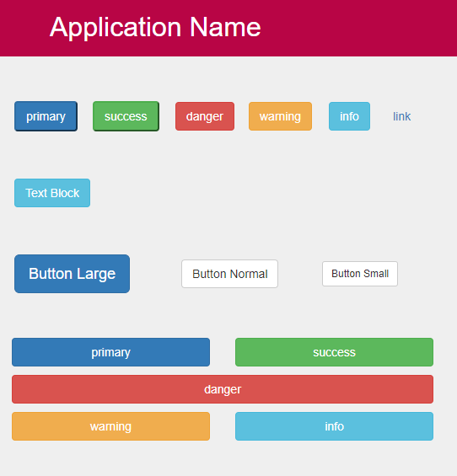Click the gray space below the info block button
This screenshot has height=476, width=457.
pos(334,458)
